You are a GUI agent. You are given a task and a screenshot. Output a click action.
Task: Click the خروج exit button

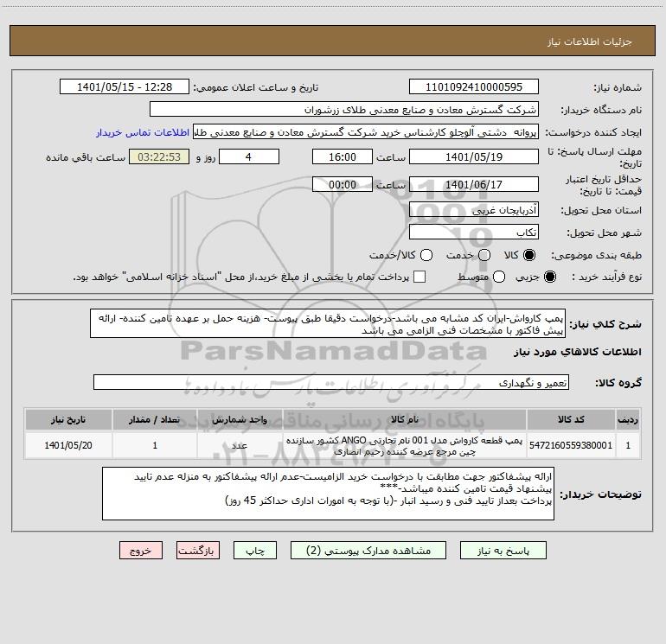[141, 551]
